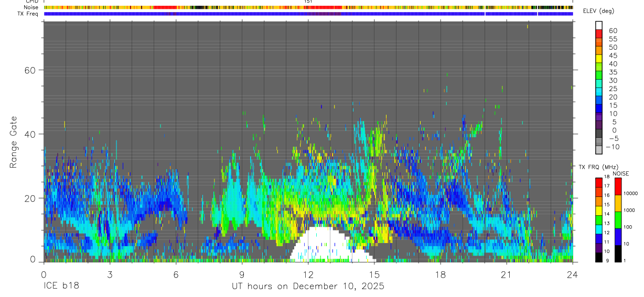Click the '9' hour tick label on time axis
Image resolution: width=644 pixels, height=297 pixels.
click(242, 274)
